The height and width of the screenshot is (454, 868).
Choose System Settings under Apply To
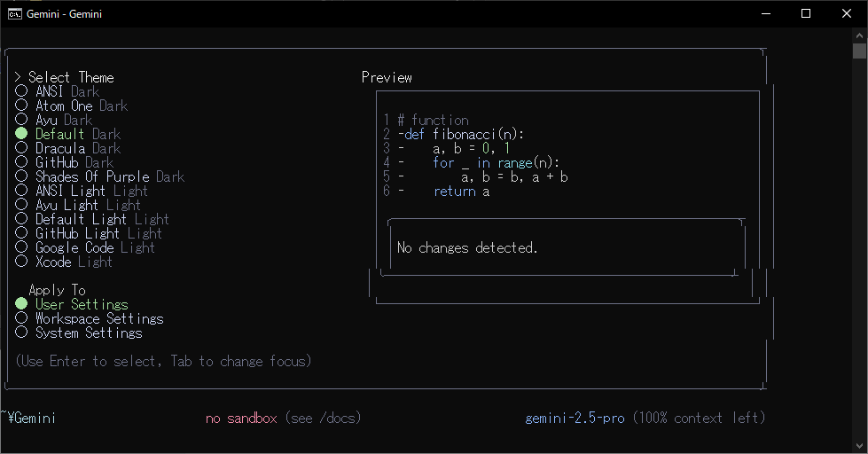tap(21, 333)
